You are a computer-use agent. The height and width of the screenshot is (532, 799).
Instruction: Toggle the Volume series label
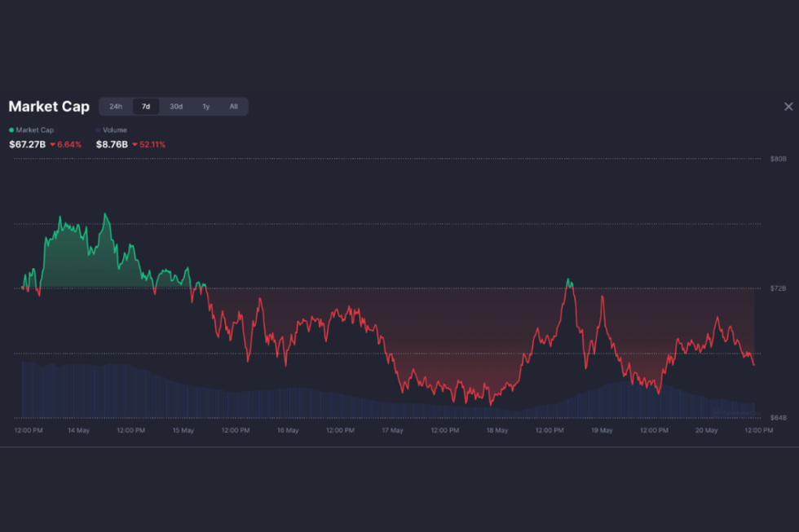pyautogui.click(x=115, y=130)
